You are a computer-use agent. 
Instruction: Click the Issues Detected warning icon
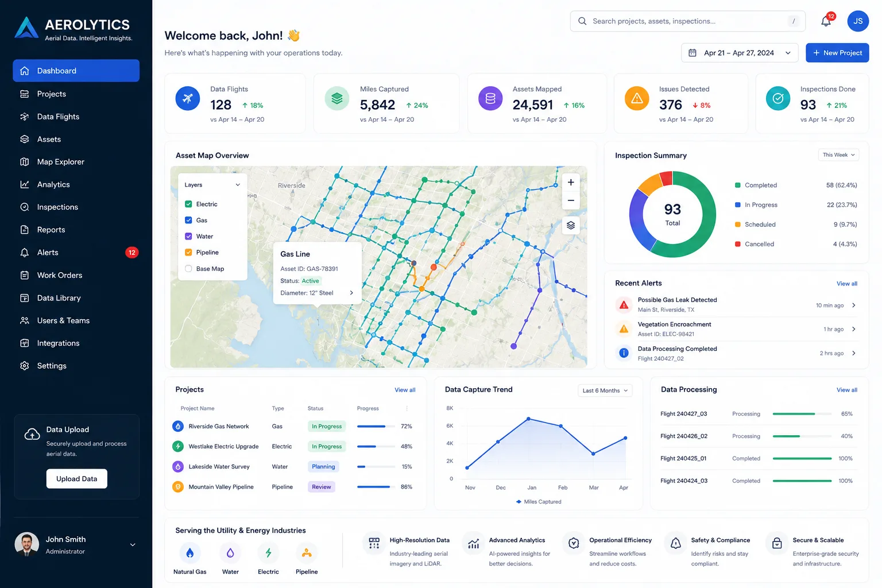pyautogui.click(x=637, y=99)
